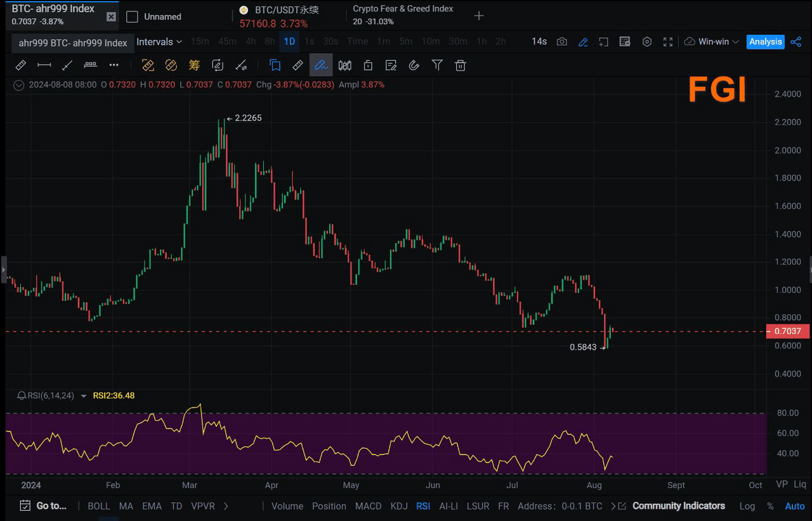
Task: Click the eraser ruler icon
Action: coord(298,65)
